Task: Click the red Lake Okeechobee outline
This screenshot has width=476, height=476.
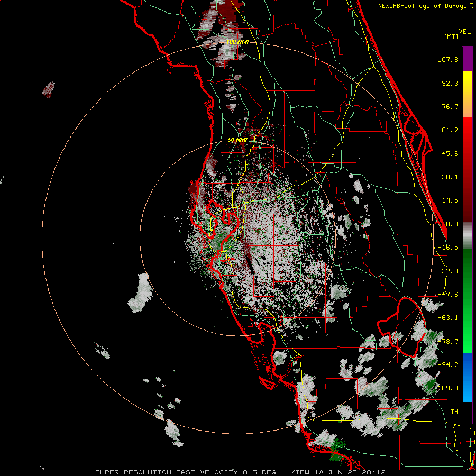Action: click(x=401, y=327)
